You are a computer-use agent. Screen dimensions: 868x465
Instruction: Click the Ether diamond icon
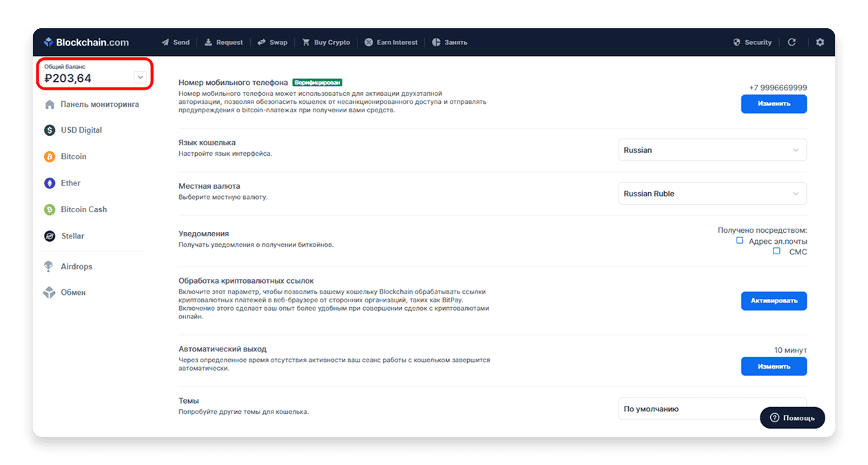coord(50,183)
